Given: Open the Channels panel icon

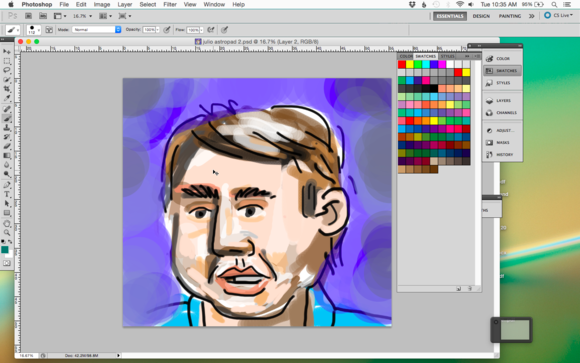Looking at the screenshot, I should [502, 112].
